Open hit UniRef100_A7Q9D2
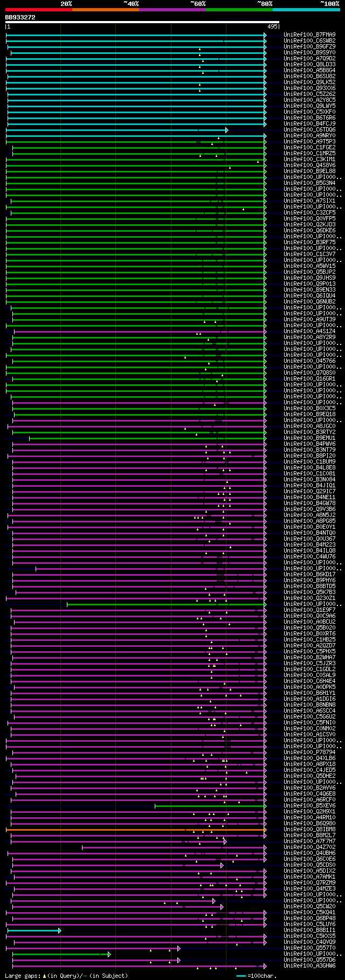Screen dimensions: 345x980 [x=309, y=58]
